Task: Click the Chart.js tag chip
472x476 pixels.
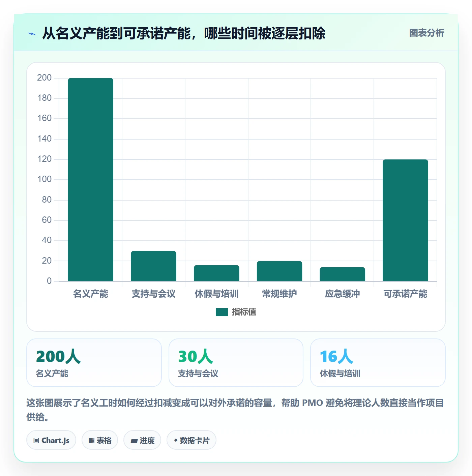Action: tap(51, 440)
